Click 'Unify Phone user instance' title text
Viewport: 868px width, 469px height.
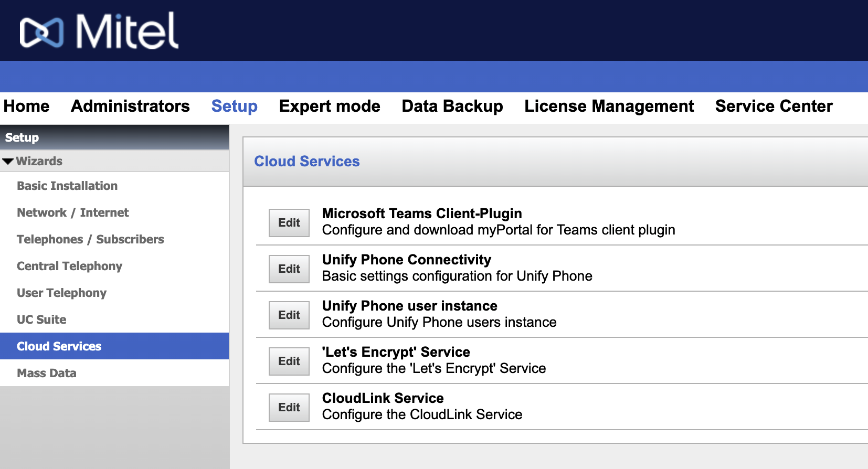(x=410, y=306)
